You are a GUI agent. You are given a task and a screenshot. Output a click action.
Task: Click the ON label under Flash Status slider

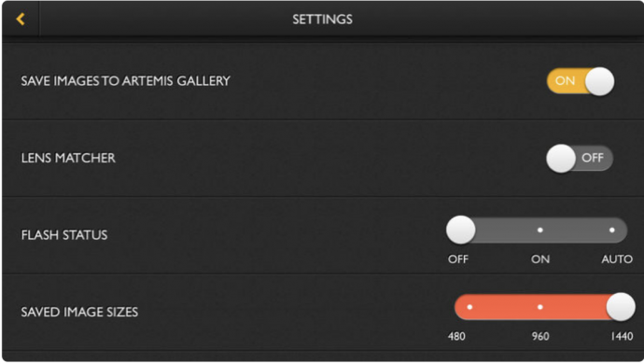pos(540,259)
